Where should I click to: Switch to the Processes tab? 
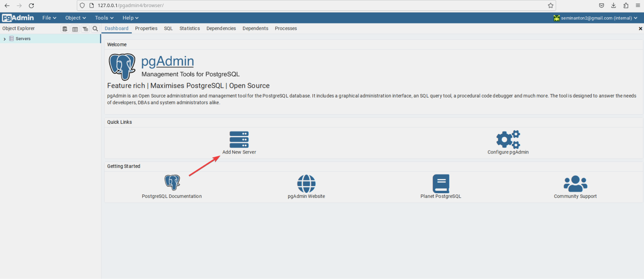286,28
